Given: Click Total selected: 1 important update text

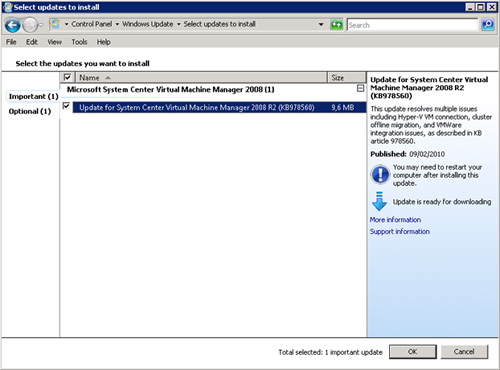Looking at the screenshot, I should tap(330, 352).
